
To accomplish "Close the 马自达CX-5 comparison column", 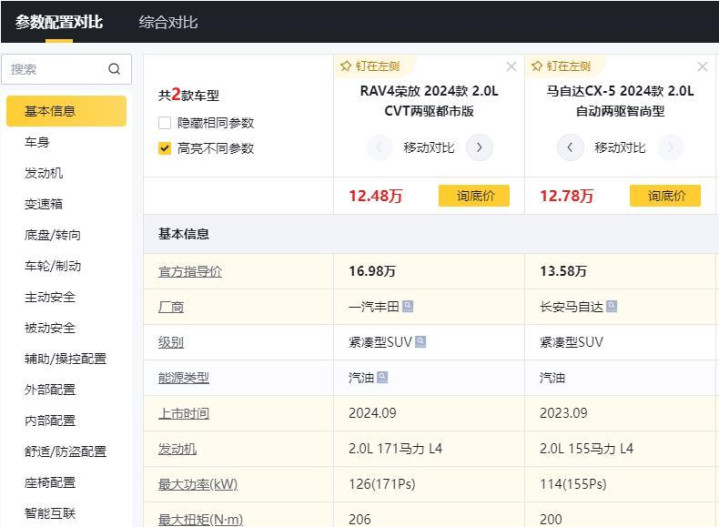I will (702, 67).
